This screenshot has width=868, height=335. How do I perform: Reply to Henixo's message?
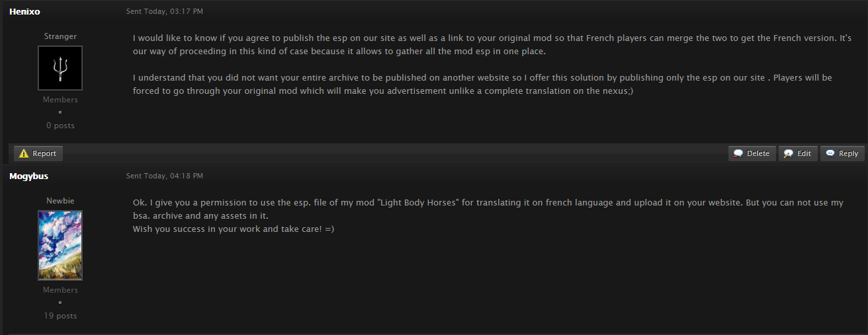pos(842,153)
